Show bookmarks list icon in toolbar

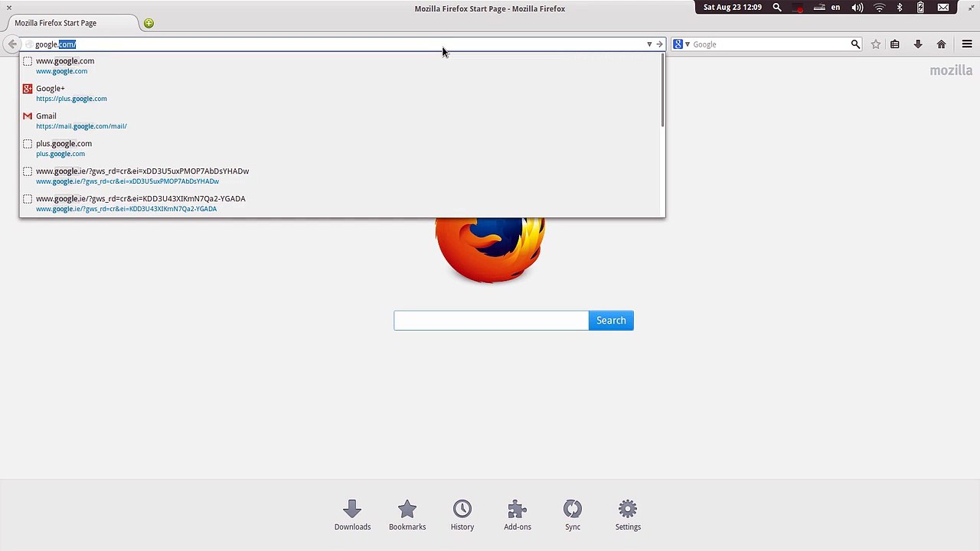894,44
